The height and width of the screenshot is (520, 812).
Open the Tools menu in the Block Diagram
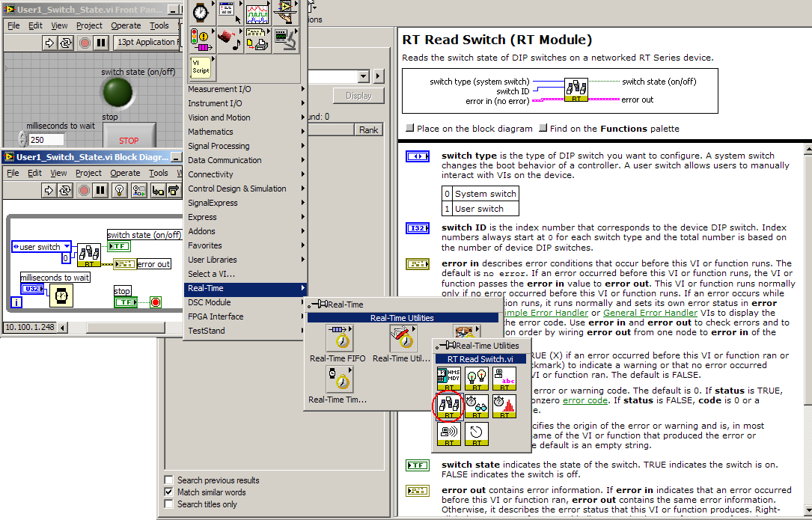(159, 173)
